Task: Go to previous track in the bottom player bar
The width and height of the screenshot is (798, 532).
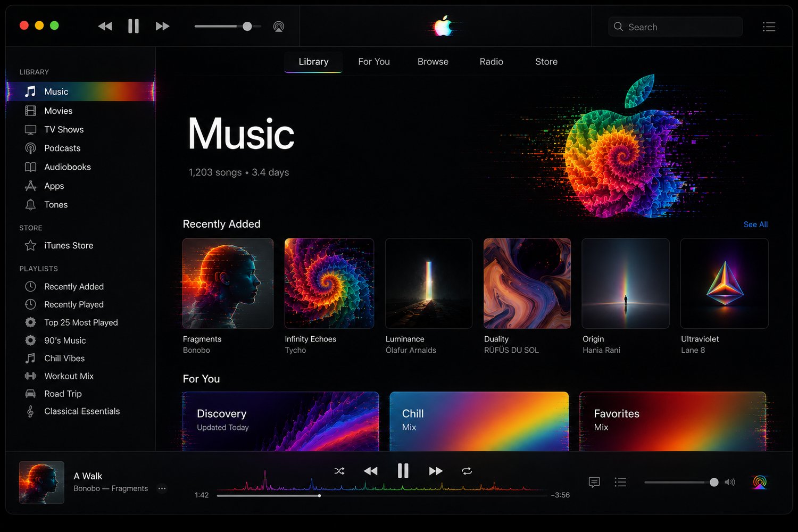Action: [371, 471]
